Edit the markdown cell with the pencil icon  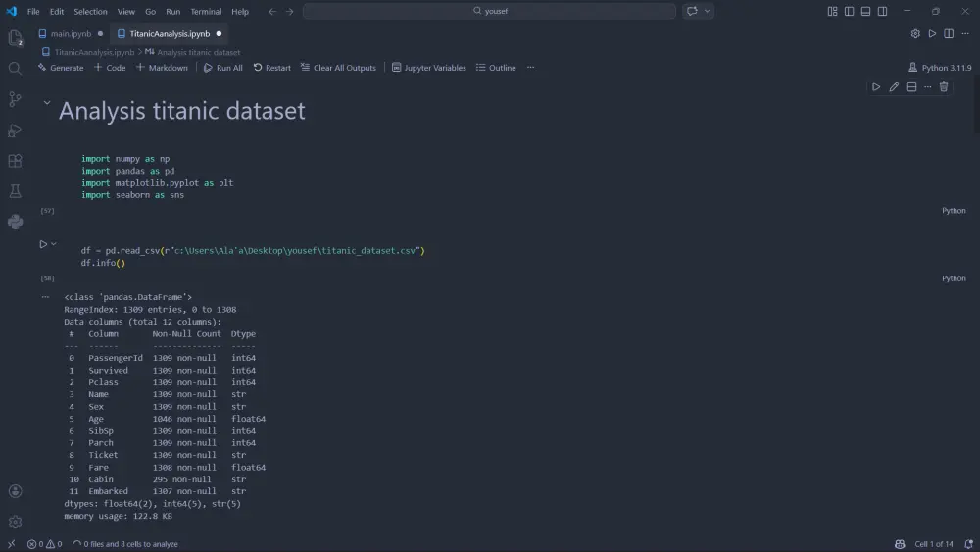pos(894,87)
